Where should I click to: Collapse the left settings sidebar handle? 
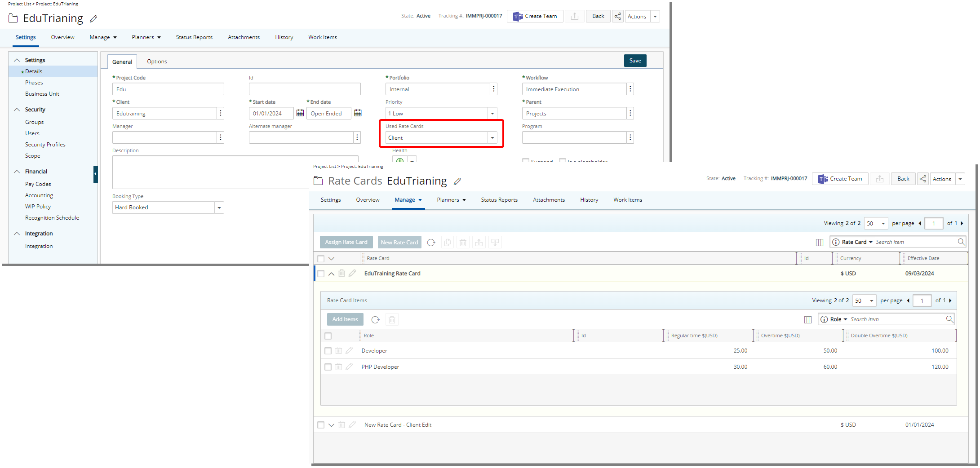coord(95,174)
